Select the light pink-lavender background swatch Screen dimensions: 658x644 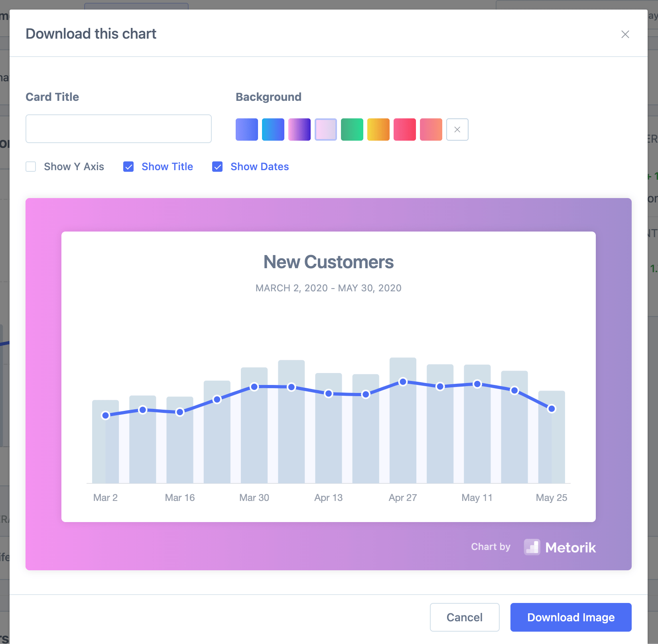325,130
